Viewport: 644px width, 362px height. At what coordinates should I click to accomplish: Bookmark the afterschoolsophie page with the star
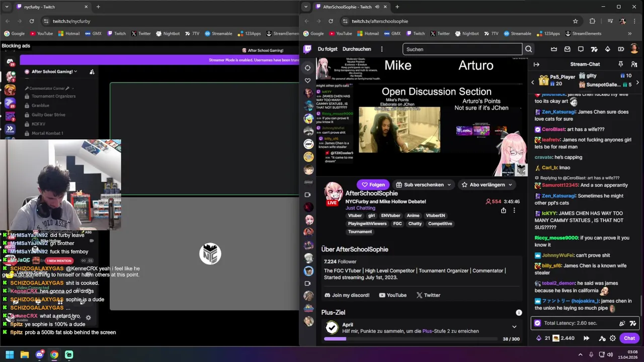click(x=575, y=21)
